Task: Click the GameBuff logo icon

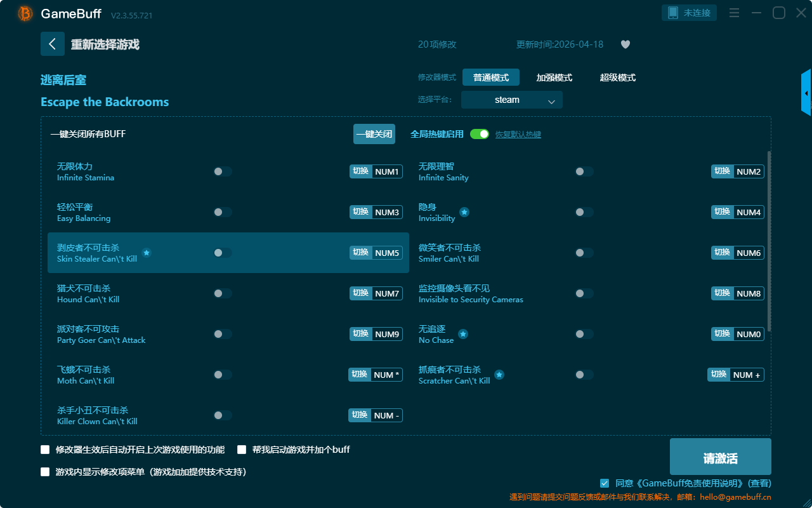Action: coord(25,13)
